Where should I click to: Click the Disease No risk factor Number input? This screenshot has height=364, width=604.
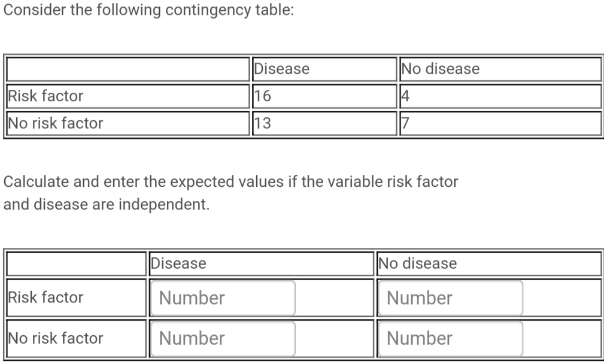[222, 338]
